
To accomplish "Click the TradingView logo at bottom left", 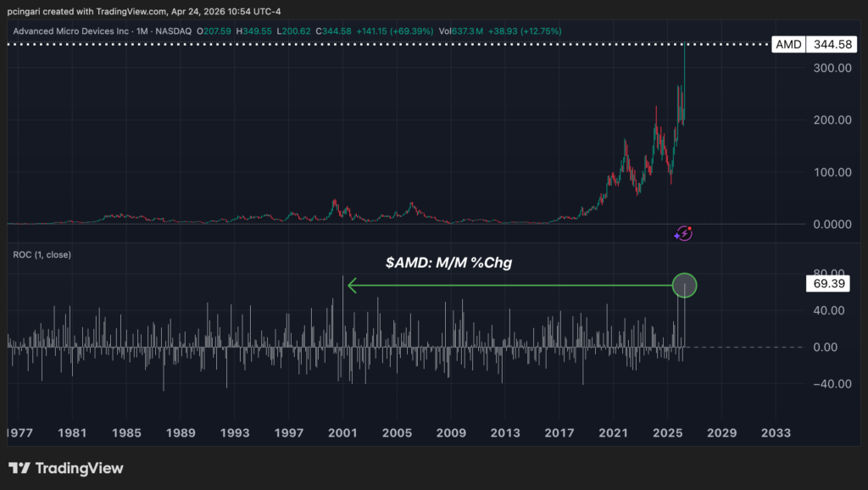I will point(66,469).
